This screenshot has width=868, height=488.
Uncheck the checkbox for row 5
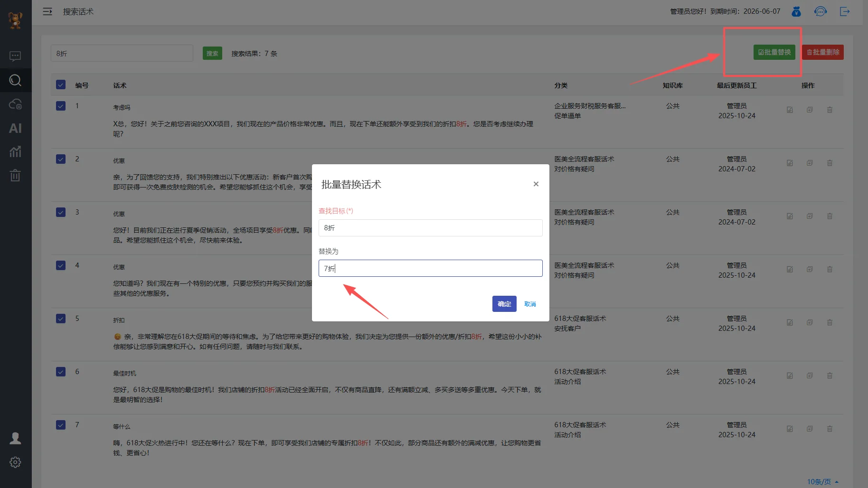pos(61,319)
